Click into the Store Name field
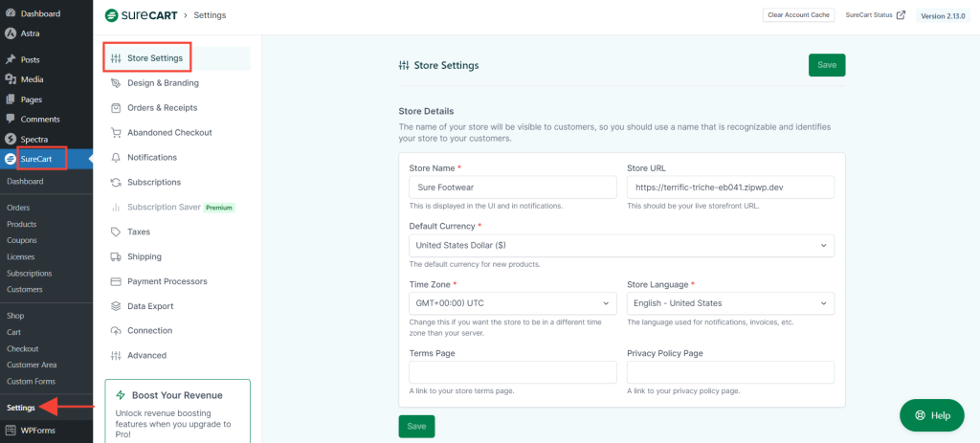The height and width of the screenshot is (443, 980). 512,187
